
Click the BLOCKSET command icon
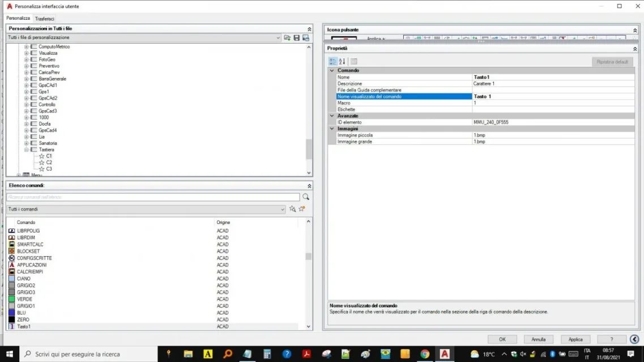tap(11, 251)
